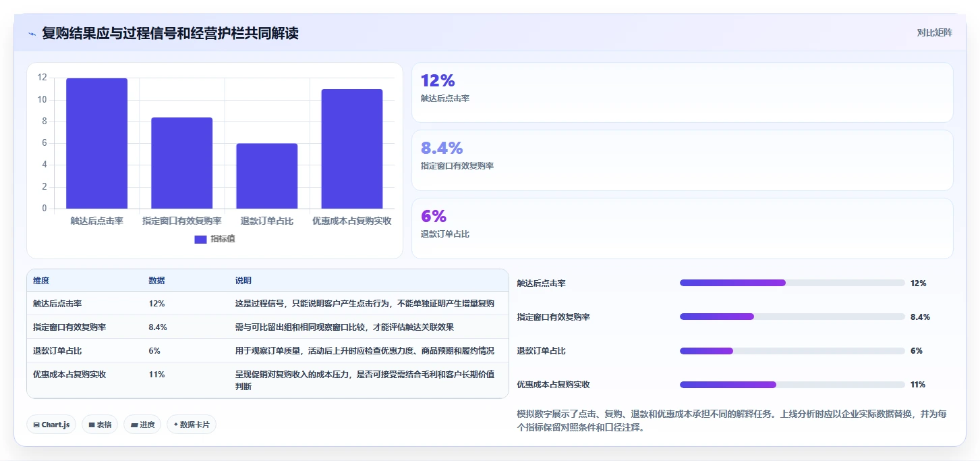Click the 进度 tag chip
Screen dimensions: 980x461
(x=142, y=425)
